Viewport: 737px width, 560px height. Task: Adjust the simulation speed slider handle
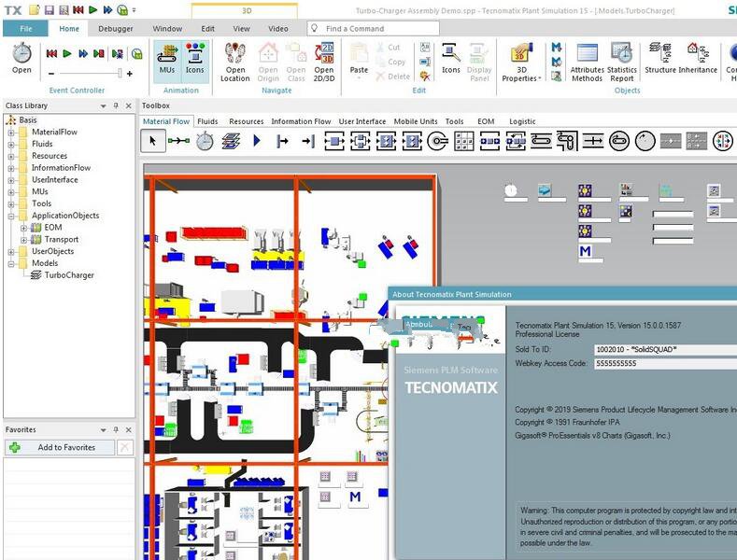point(120,73)
